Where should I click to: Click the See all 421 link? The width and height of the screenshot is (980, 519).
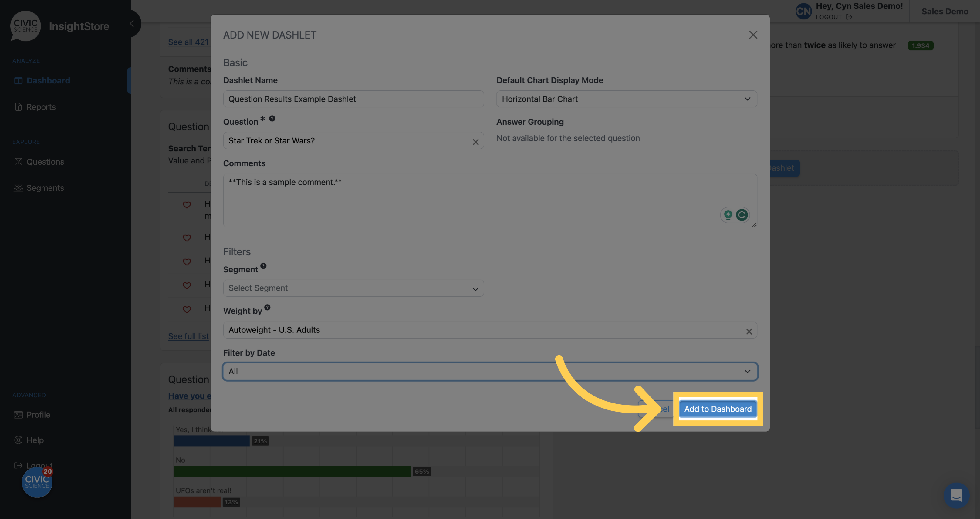188,42
